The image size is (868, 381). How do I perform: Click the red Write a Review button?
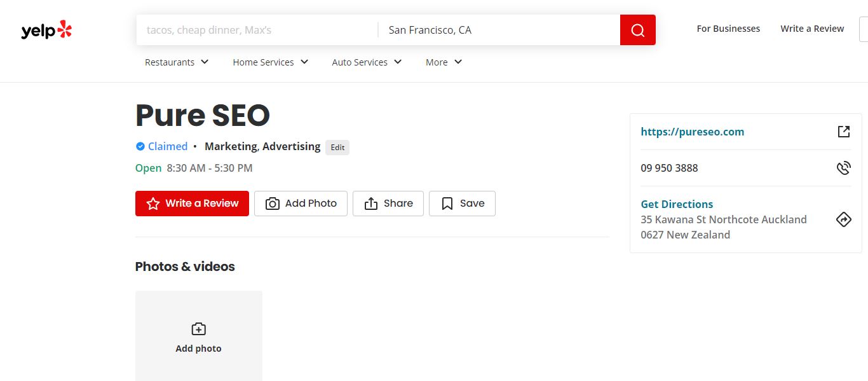pyautogui.click(x=192, y=204)
